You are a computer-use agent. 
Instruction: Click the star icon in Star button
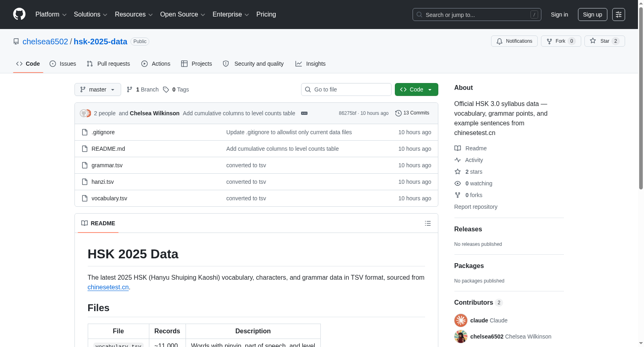pos(593,41)
